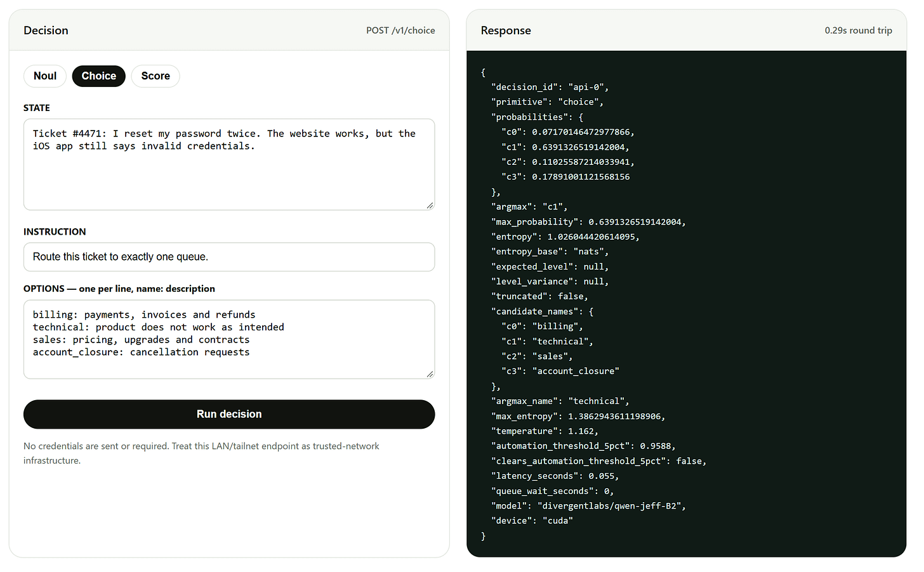This screenshot has height=572, width=924.
Task: Switch to the Noul tab
Action: 45,76
